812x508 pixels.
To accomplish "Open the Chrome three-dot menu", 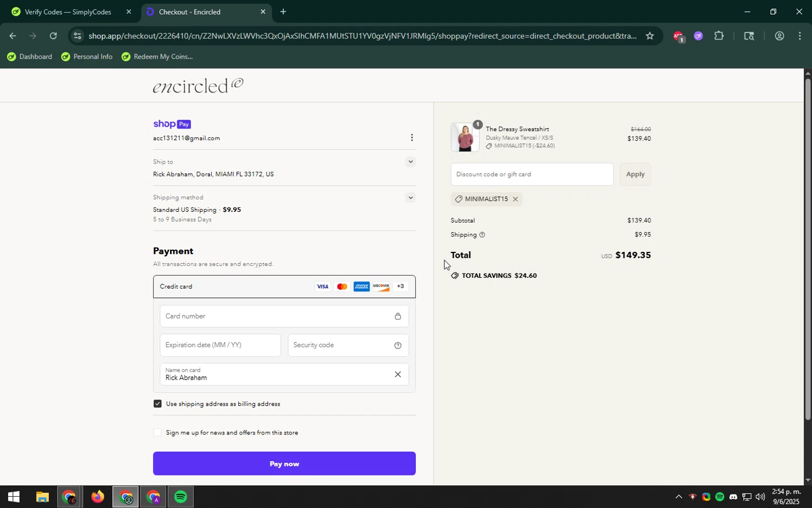I will pyautogui.click(x=800, y=36).
